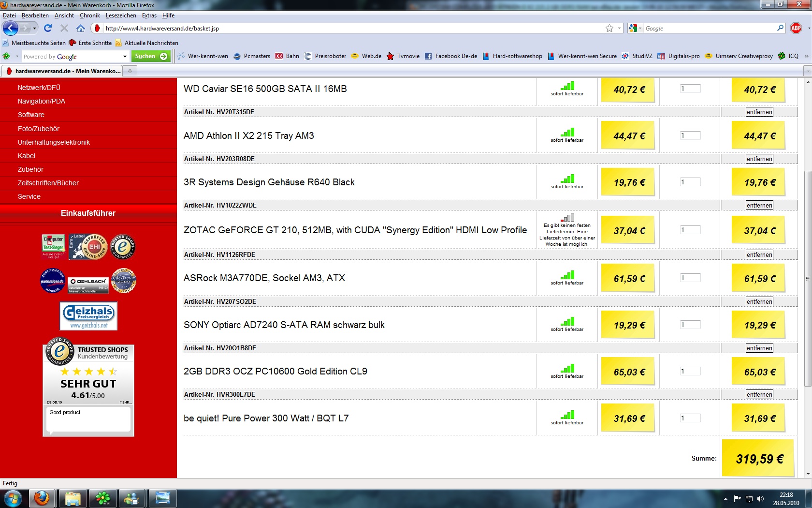Show hidden tray icons arrow
Viewport: 812px width, 508px height.
click(x=725, y=499)
